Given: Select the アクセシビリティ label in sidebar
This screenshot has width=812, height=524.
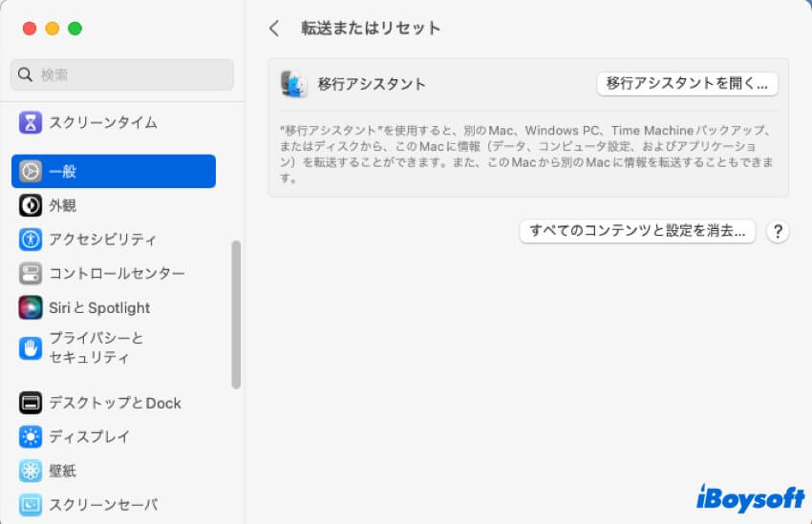Looking at the screenshot, I should [x=102, y=240].
